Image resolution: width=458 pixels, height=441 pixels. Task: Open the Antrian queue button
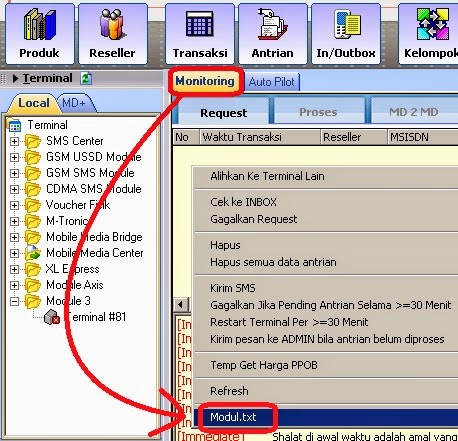pos(273,33)
